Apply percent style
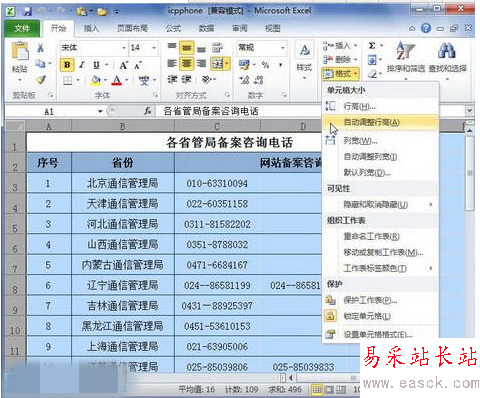The width and height of the screenshot is (480, 398). click(x=265, y=65)
